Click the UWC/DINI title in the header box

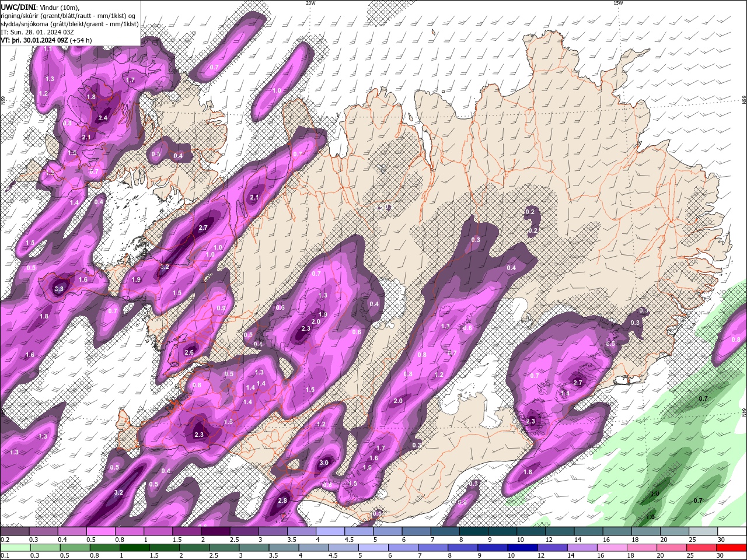[x=18, y=7]
